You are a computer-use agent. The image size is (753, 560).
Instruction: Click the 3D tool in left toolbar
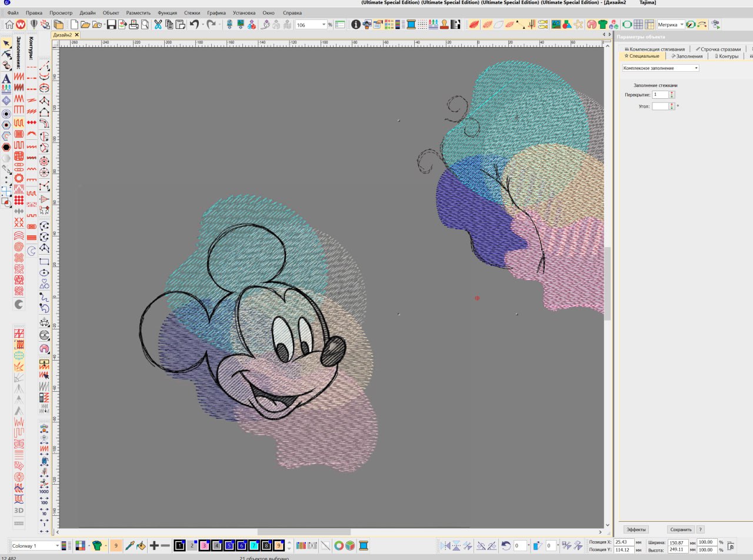coord(19,511)
